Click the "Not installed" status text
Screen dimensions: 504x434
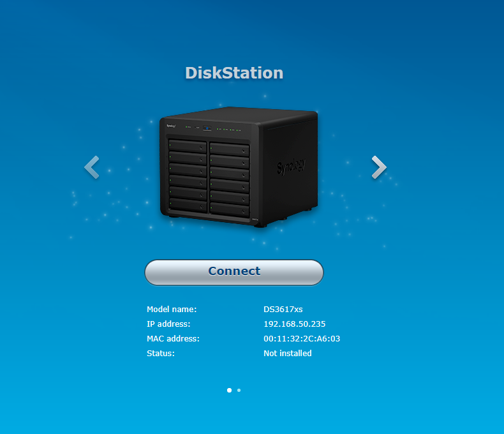coord(287,354)
